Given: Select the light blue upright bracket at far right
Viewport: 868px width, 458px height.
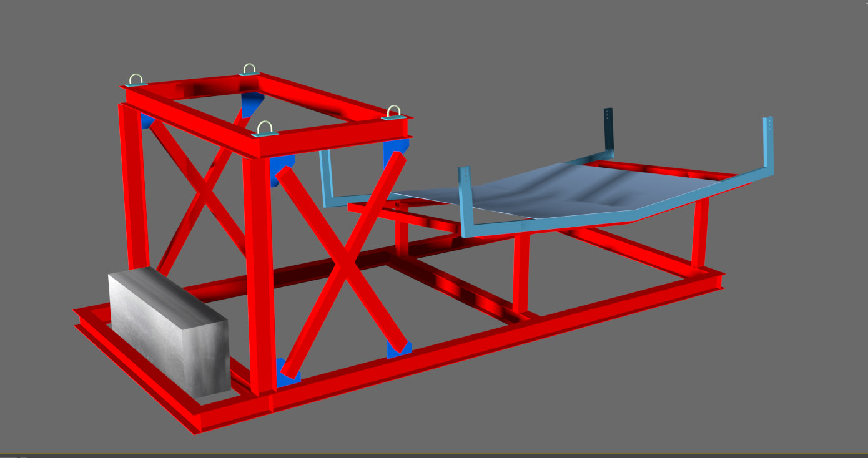Looking at the screenshot, I should [769, 147].
